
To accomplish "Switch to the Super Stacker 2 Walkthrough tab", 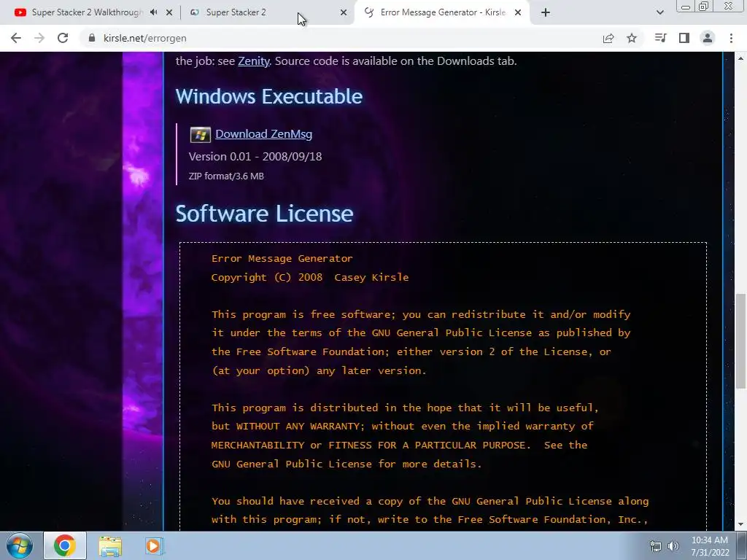I will pyautogui.click(x=87, y=12).
